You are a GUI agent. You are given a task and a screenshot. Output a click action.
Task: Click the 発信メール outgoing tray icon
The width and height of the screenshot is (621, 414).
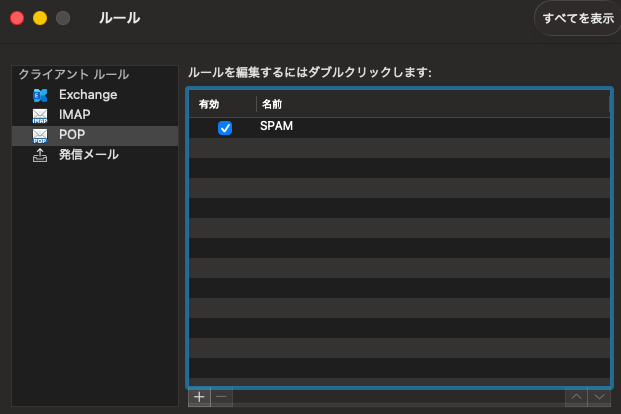pos(40,155)
